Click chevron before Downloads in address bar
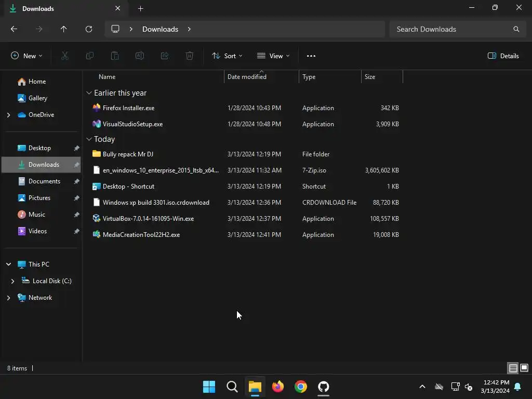 (131, 29)
